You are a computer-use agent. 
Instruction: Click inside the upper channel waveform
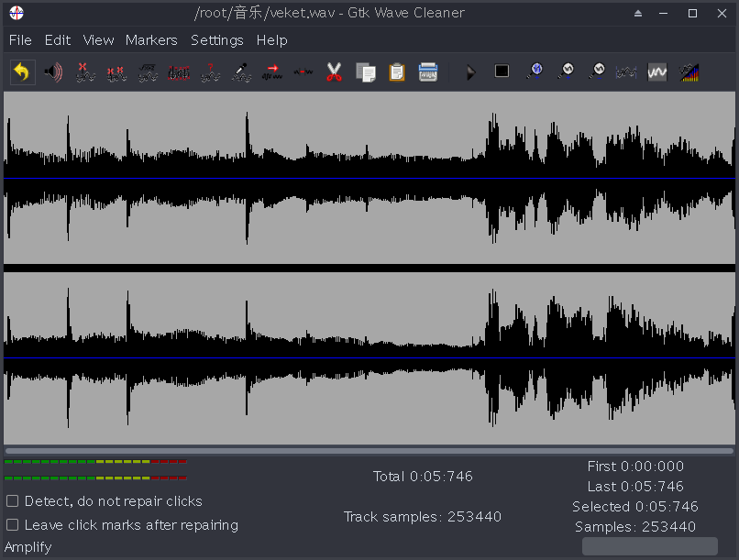(369, 178)
